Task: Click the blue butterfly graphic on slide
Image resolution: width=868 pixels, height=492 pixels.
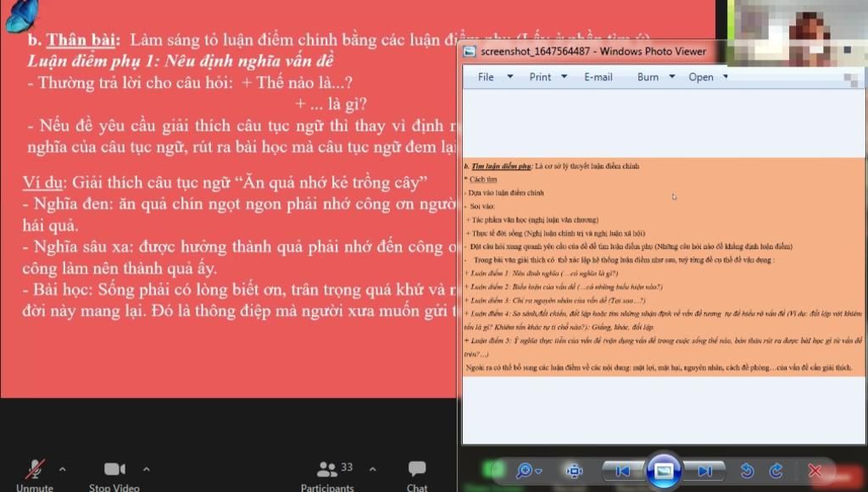Action: (22, 14)
